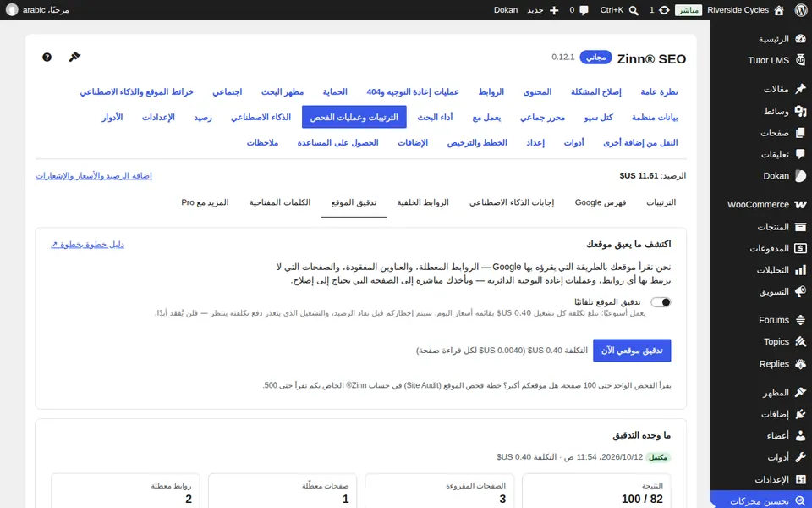The width and height of the screenshot is (812, 508).
Task: Open Riverside Cycles site name link
Action: tap(738, 10)
